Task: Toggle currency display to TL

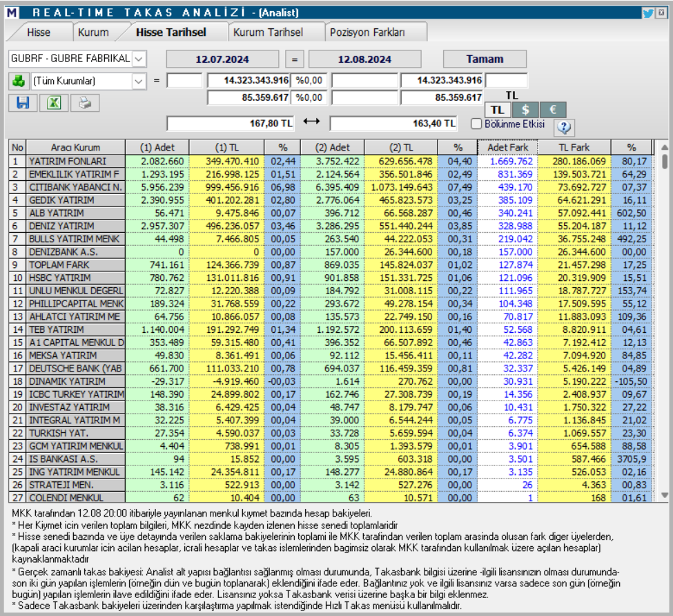Action: point(496,110)
